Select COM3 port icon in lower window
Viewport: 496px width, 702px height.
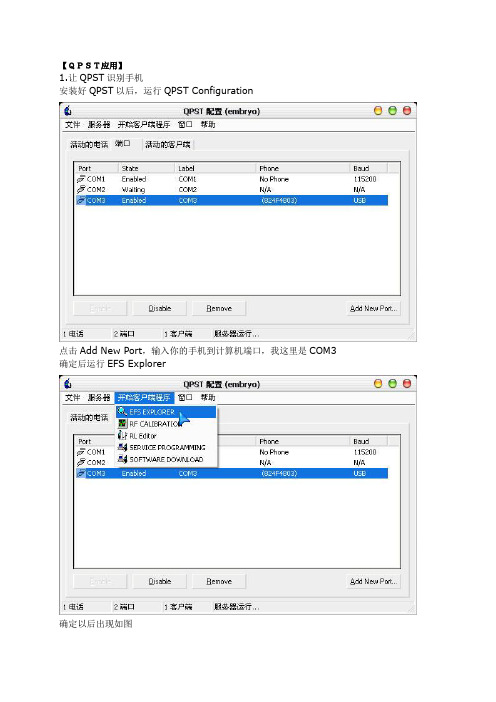pos(81,473)
